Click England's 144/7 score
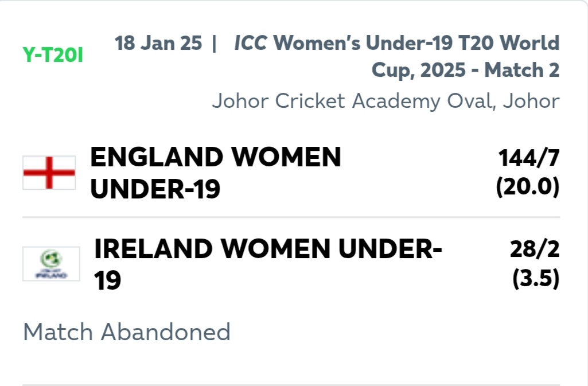This screenshot has width=588, height=386. point(529,158)
